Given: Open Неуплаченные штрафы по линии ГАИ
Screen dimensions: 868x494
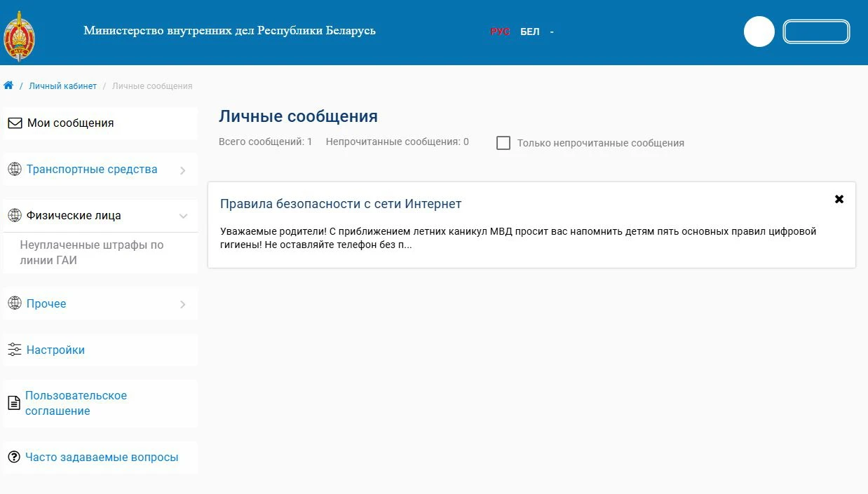Looking at the screenshot, I should point(92,252).
